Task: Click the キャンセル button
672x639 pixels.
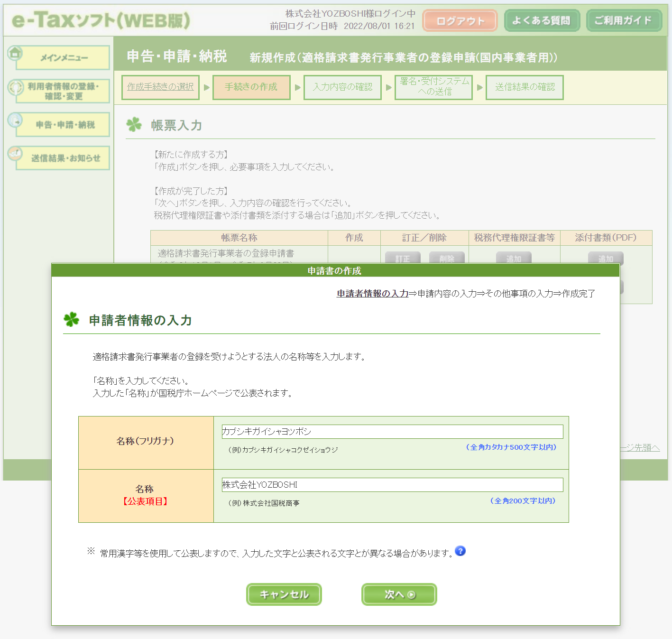Action: (284, 594)
